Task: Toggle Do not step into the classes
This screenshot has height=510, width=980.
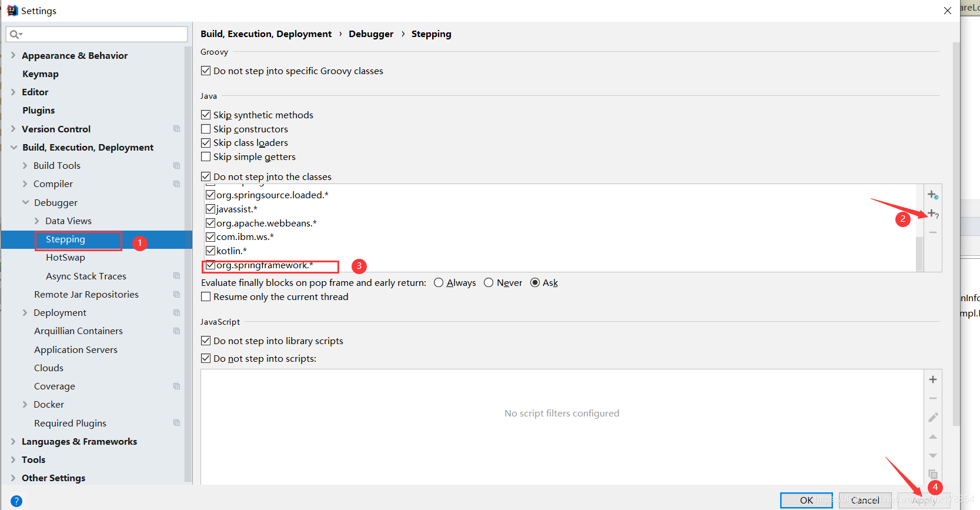Action: [x=206, y=176]
